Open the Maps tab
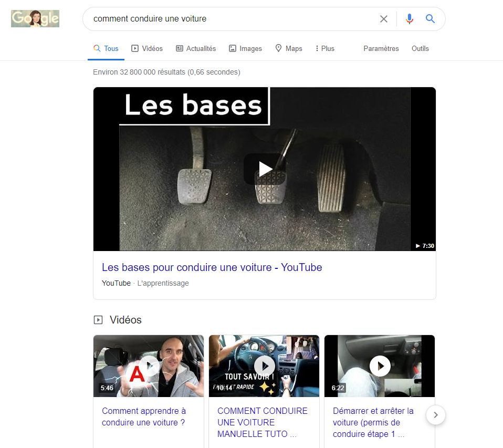Screen dimensions: 503x448 coord(289,48)
